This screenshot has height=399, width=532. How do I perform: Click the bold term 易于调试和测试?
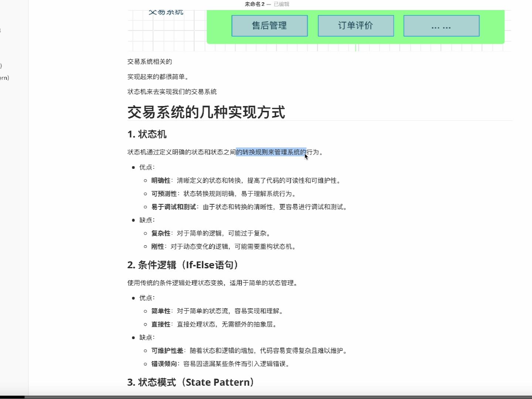click(x=174, y=207)
